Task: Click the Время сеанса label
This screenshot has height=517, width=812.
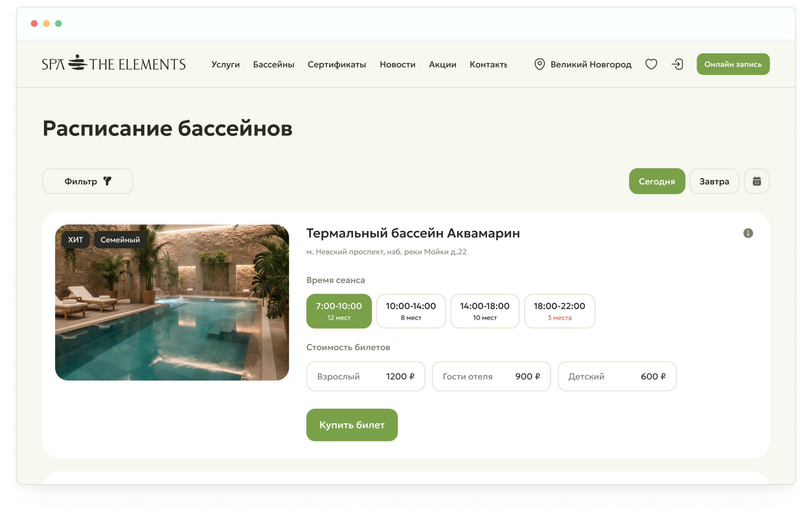Action: coord(336,280)
